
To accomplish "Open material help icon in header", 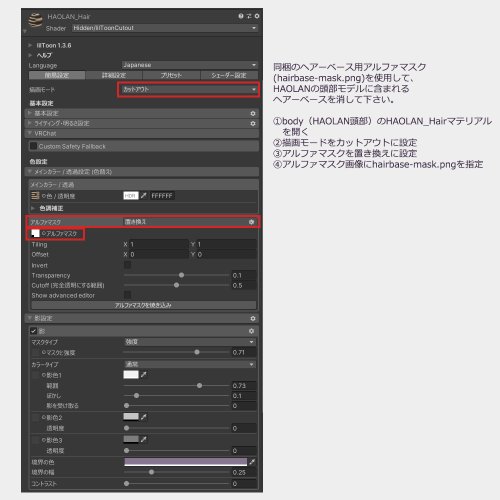I will pyautogui.click(x=241, y=16).
